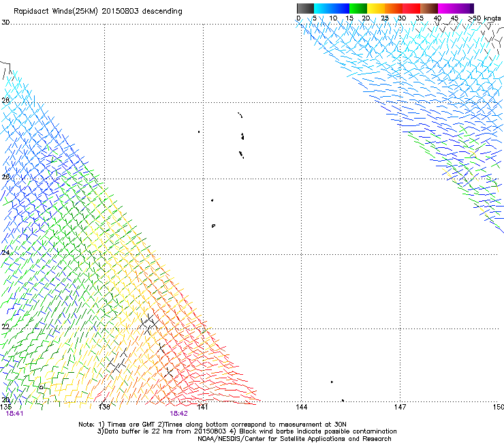Click the latitude label 28

[5, 100]
